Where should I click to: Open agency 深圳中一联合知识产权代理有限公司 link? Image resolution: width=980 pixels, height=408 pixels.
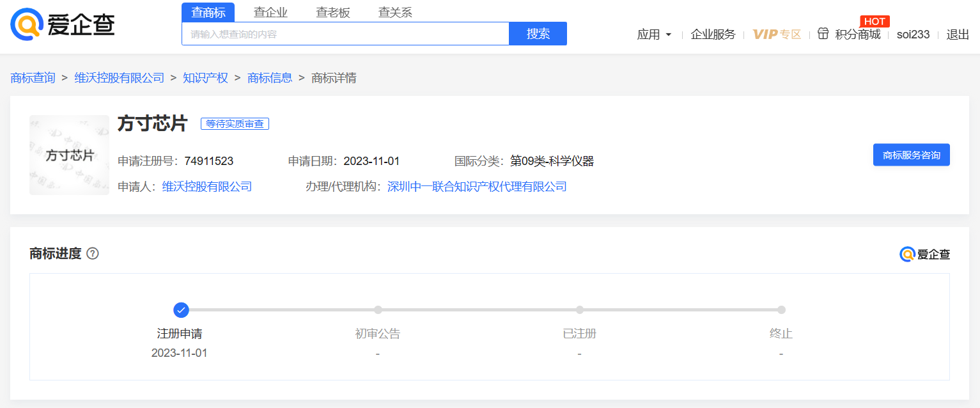[x=477, y=187]
